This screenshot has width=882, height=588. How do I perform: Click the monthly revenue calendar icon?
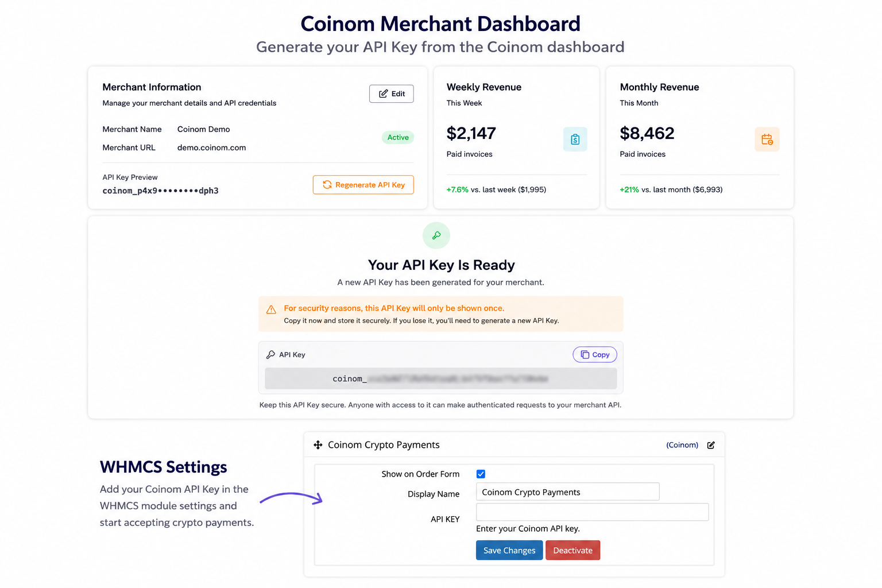click(767, 139)
